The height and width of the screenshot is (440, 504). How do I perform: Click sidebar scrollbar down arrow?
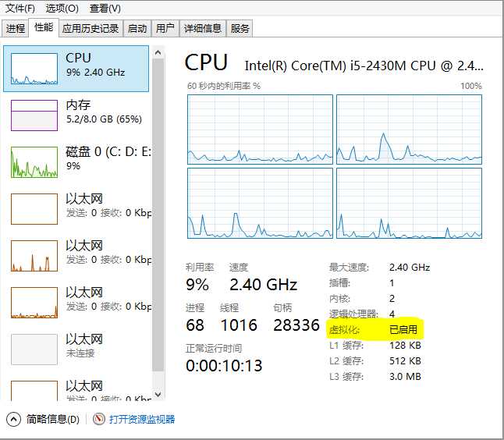pos(158,396)
